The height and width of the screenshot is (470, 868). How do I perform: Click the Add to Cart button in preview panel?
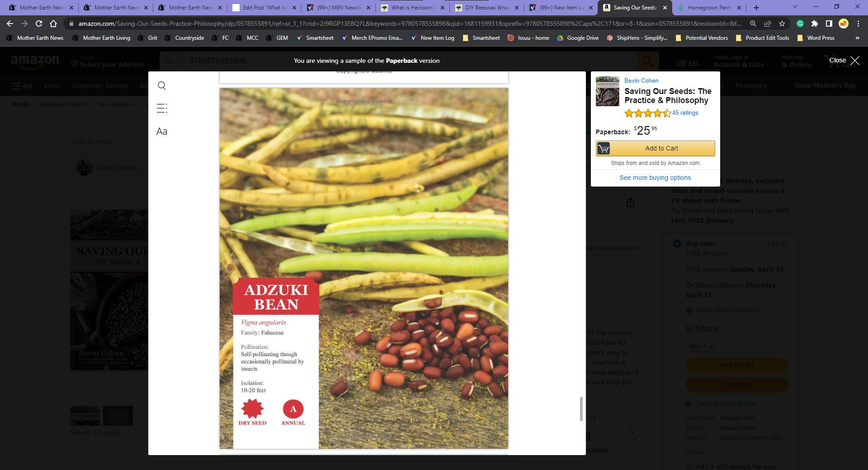pos(655,148)
